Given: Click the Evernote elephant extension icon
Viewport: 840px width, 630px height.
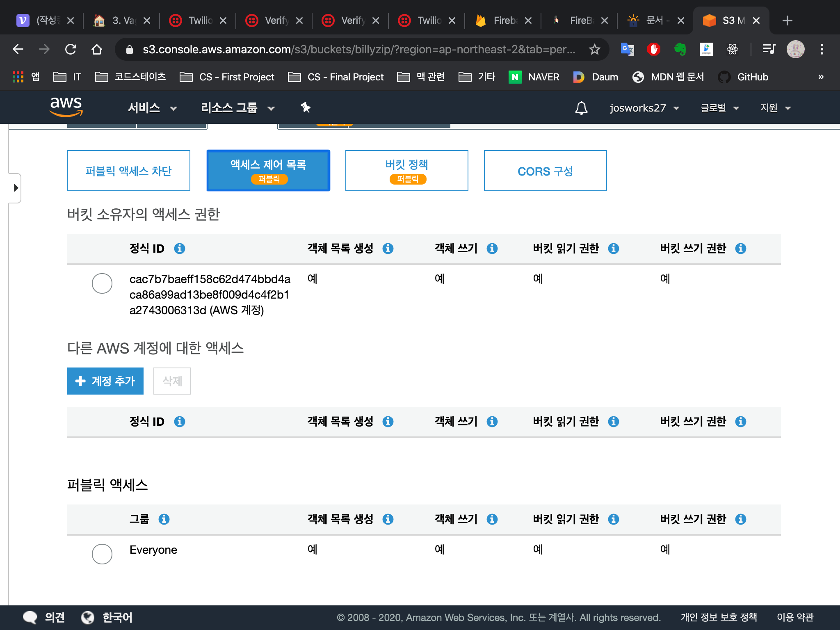Looking at the screenshot, I should pyautogui.click(x=680, y=50).
